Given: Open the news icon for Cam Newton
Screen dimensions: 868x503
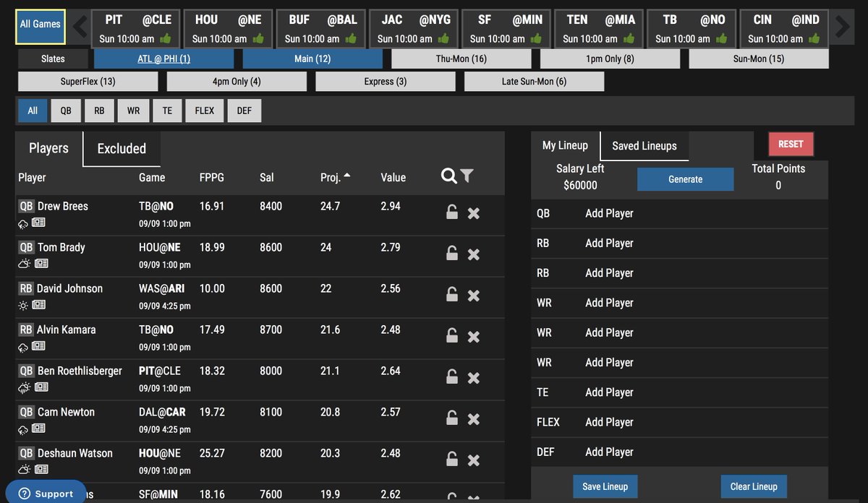Looking at the screenshot, I should (x=38, y=429).
